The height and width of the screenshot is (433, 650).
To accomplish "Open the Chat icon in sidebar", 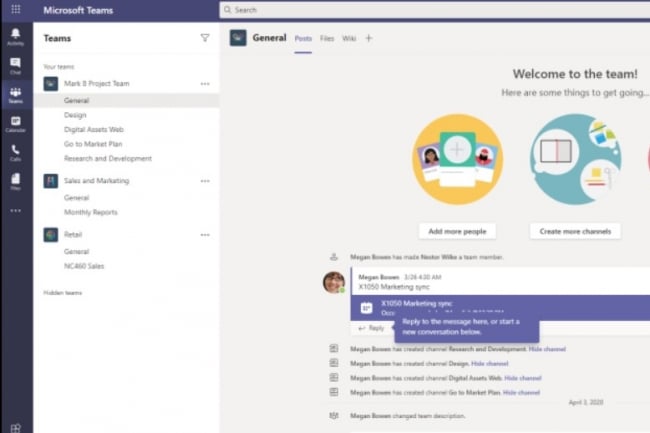I will (x=15, y=66).
